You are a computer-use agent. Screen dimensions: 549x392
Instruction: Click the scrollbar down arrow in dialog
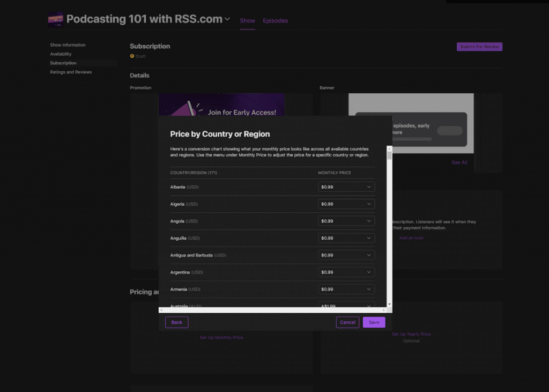click(x=389, y=305)
